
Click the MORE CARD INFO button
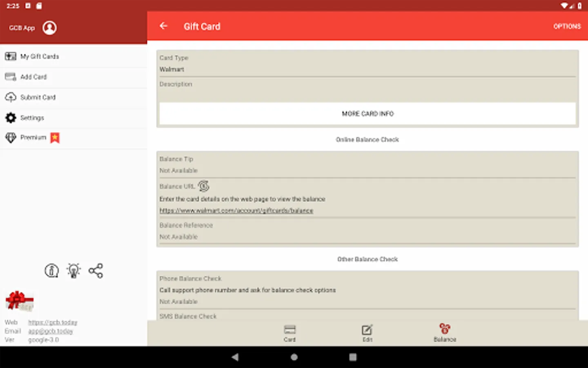click(x=367, y=114)
